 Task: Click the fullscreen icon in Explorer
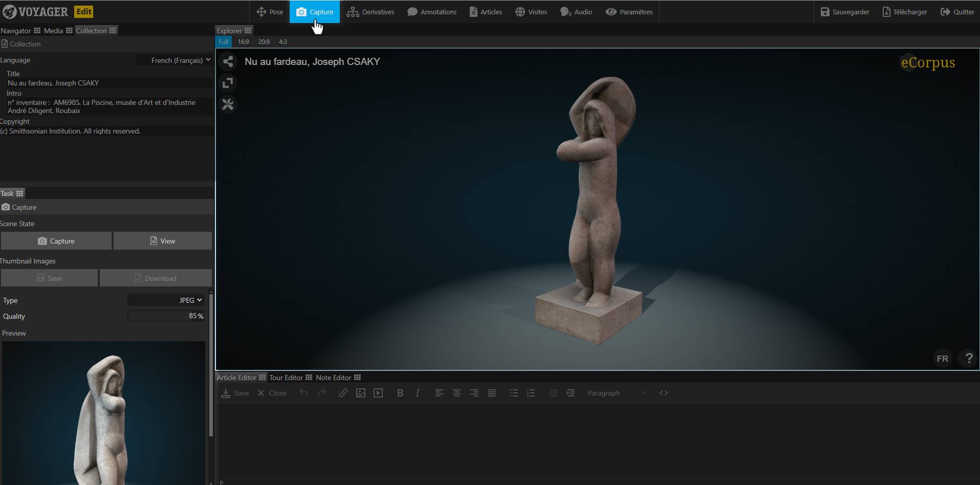(228, 83)
